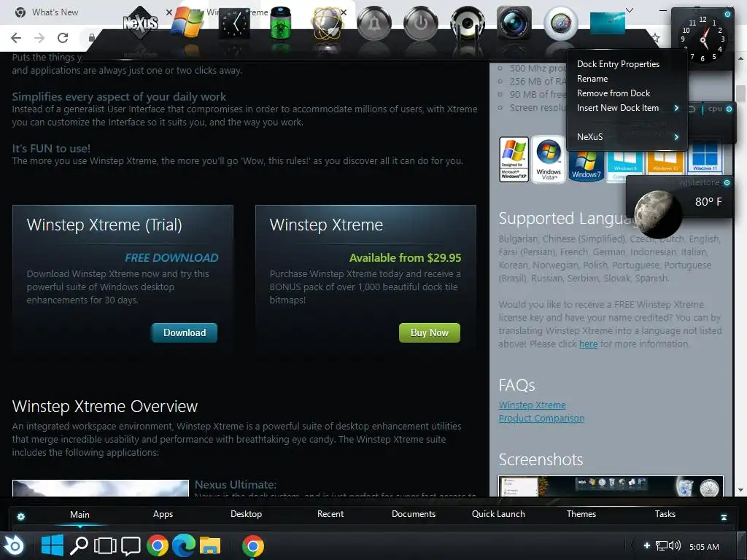Click the Winstep start orb icon

(x=15, y=546)
